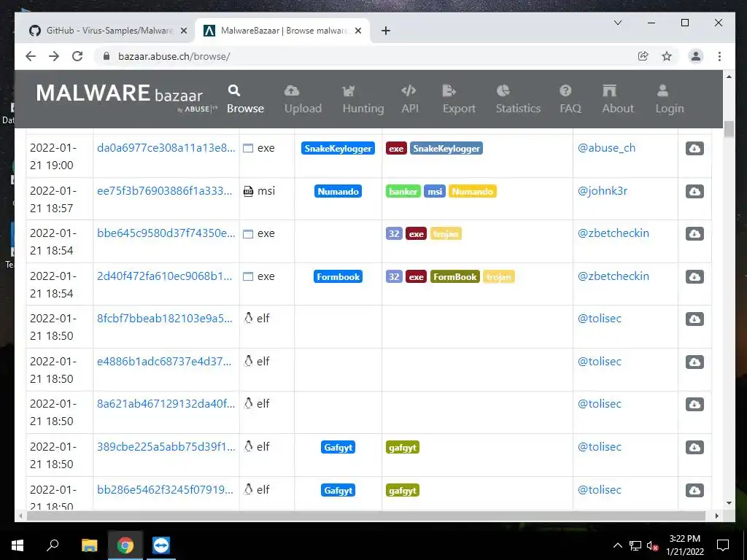Open File Explorer from the taskbar
The width and height of the screenshot is (747, 560).
coord(89,545)
